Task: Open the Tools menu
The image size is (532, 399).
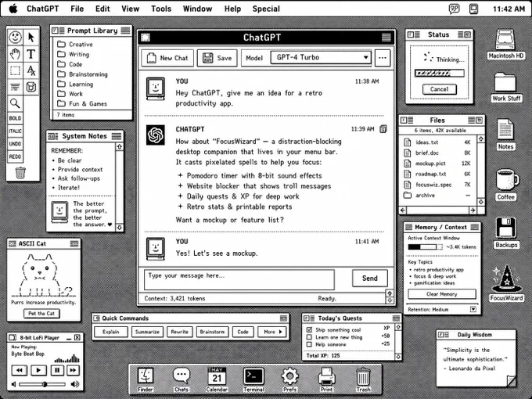Action: click(x=161, y=9)
